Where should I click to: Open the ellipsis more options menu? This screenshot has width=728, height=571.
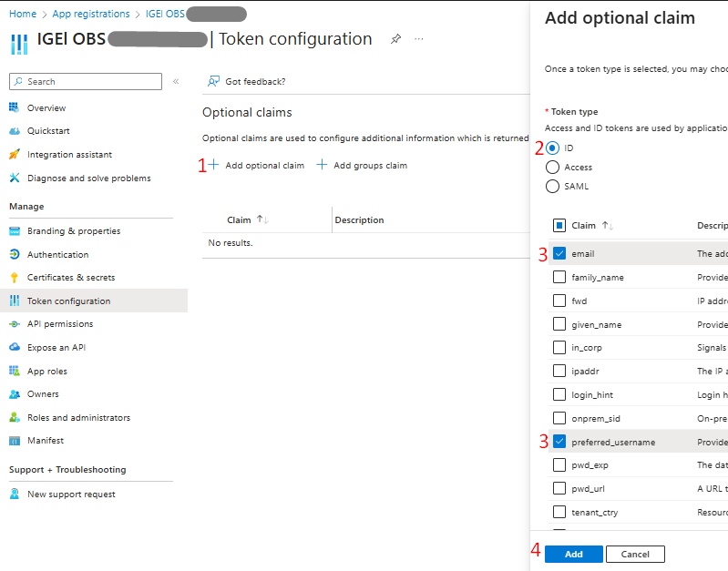pyautogui.click(x=419, y=39)
